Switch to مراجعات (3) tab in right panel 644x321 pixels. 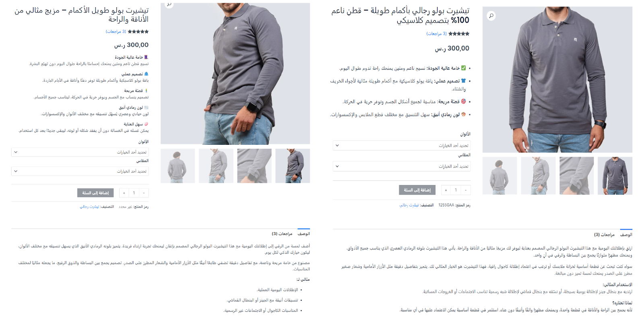(x=604, y=235)
